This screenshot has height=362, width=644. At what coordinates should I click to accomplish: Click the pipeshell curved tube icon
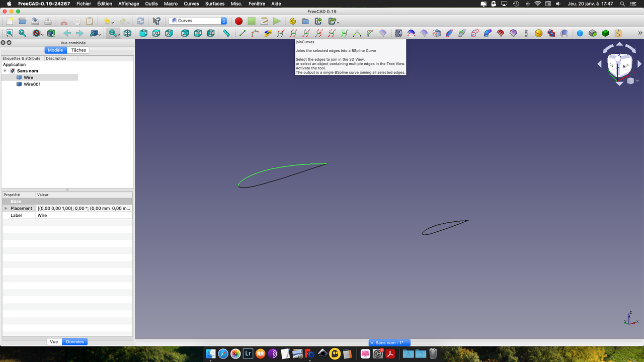488,33
